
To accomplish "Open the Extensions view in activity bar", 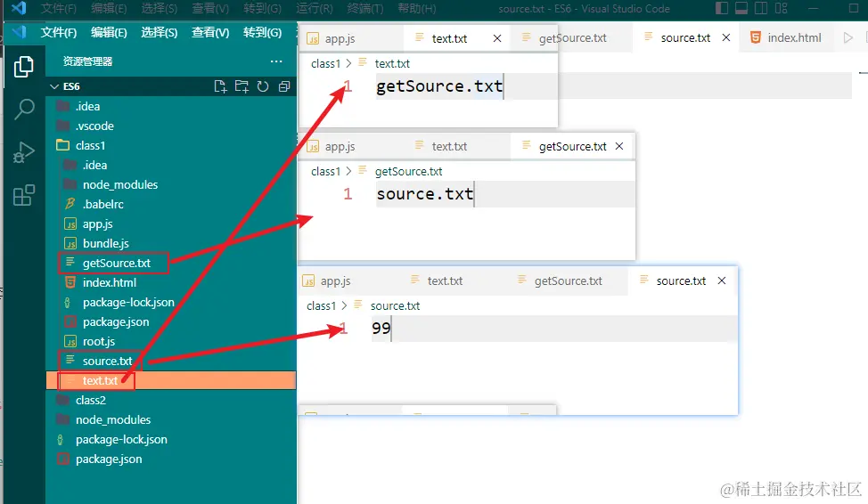I will pyautogui.click(x=24, y=195).
